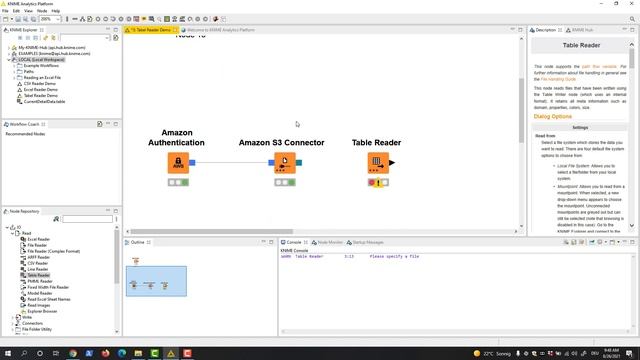This screenshot has width=640, height=360.
Task: Open the Windows Start menu
Action: click(x=7, y=353)
